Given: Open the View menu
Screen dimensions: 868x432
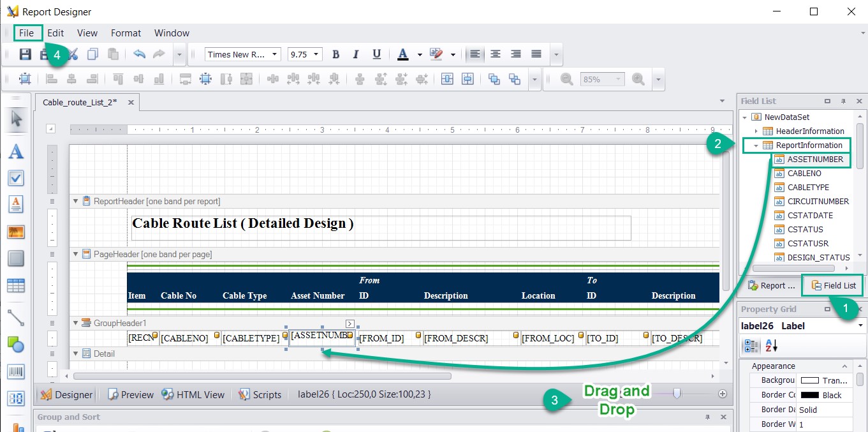Looking at the screenshot, I should pyautogui.click(x=87, y=33).
